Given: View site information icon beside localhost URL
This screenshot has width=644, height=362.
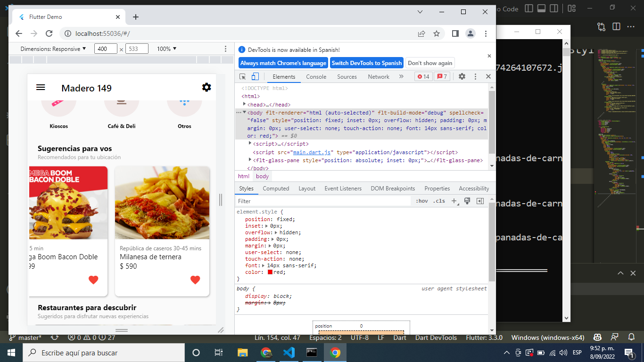Looking at the screenshot, I should (67, 33).
